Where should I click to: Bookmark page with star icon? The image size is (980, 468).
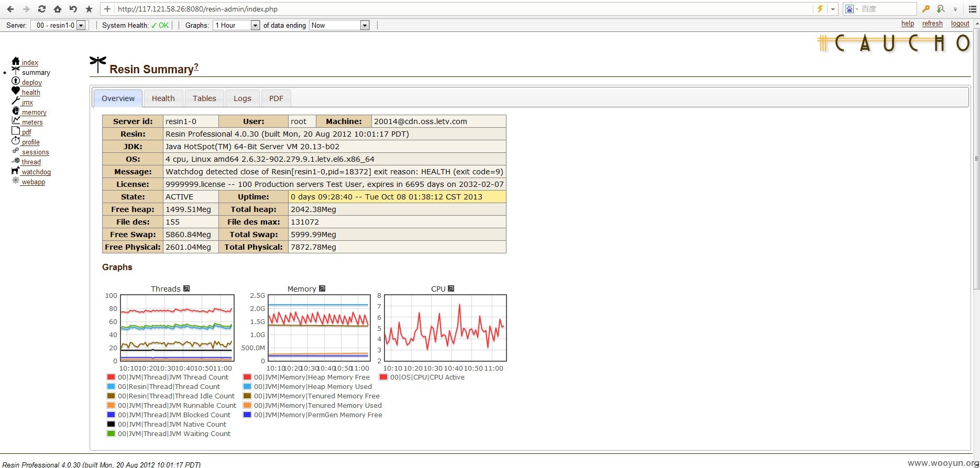pyautogui.click(x=89, y=9)
